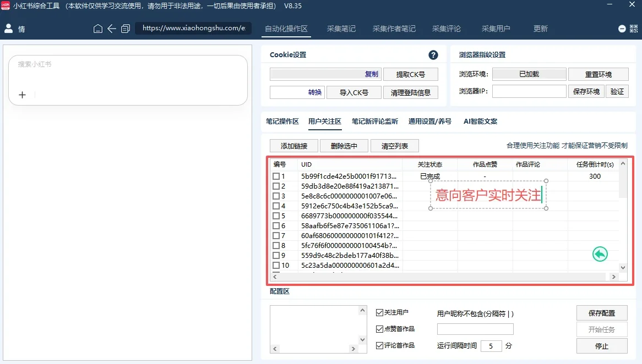Open 笔记新评论监听 sub-tab

[x=374, y=122]
